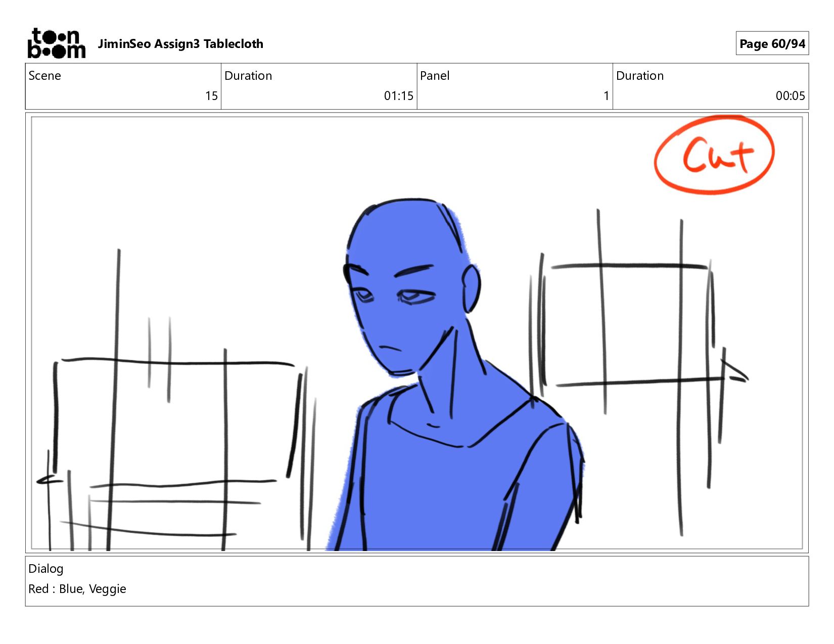Select panel number '1'
834x644 pixels.
coord(606,96)
